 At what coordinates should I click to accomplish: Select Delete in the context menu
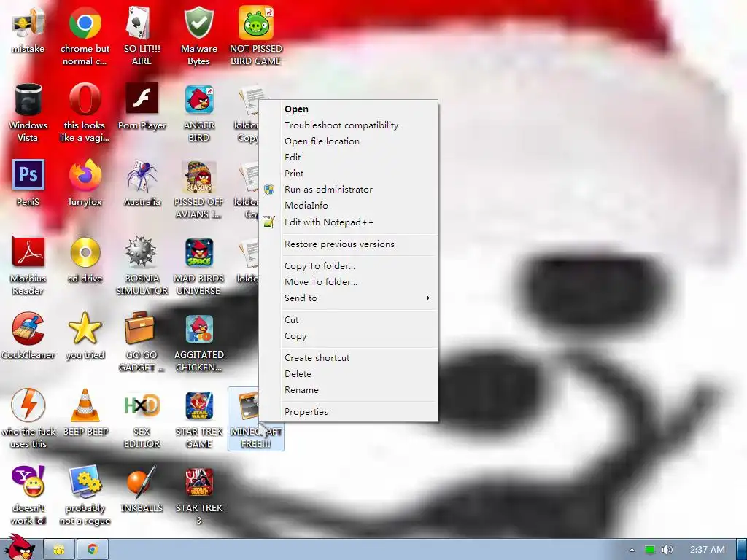tap(349, 374)
